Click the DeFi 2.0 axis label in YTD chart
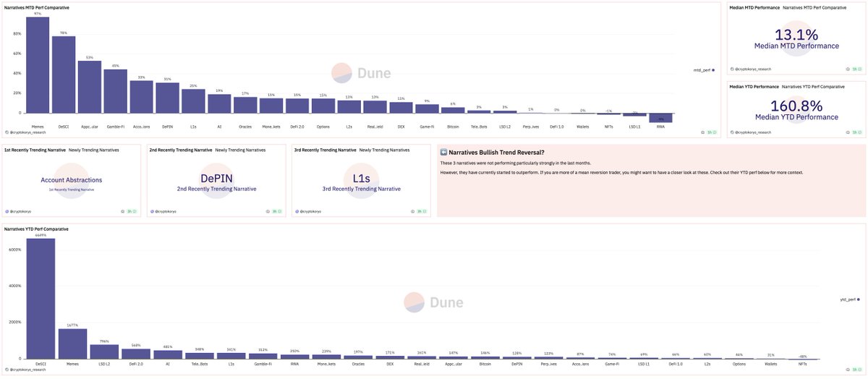This screenshot has width=868, height=379. [136, 365]
